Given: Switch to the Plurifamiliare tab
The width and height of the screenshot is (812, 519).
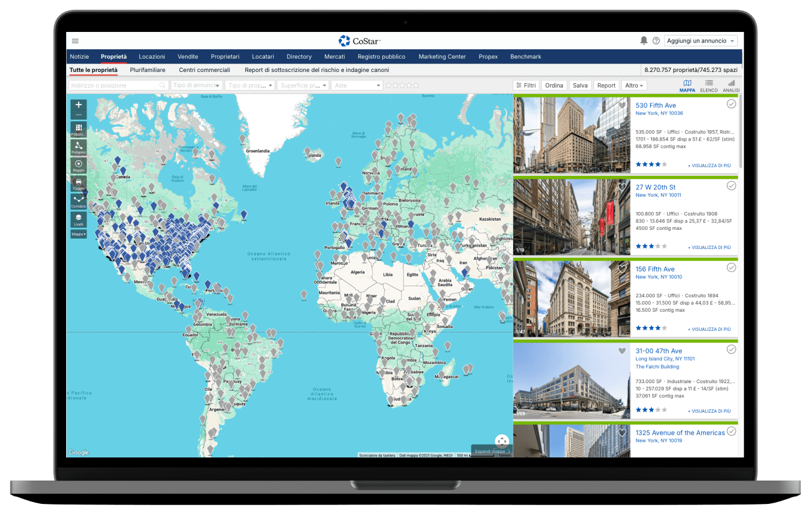Looking at the screenshot, I should pos(147,70).
